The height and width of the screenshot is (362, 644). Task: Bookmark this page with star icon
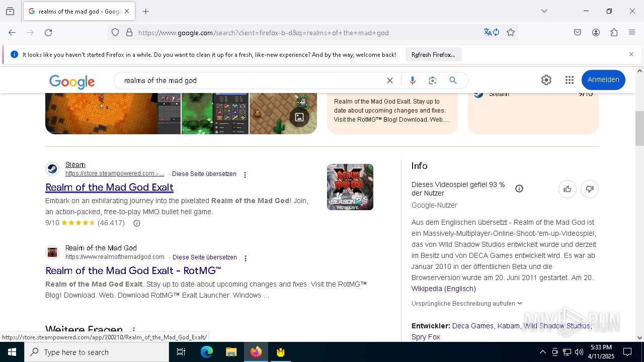[511, 32]
